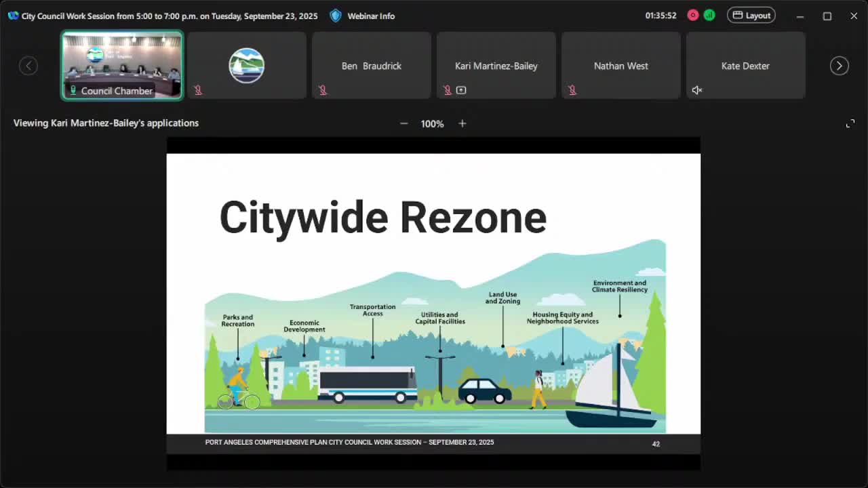Select the Nathan West participant tile

[620, 66]
